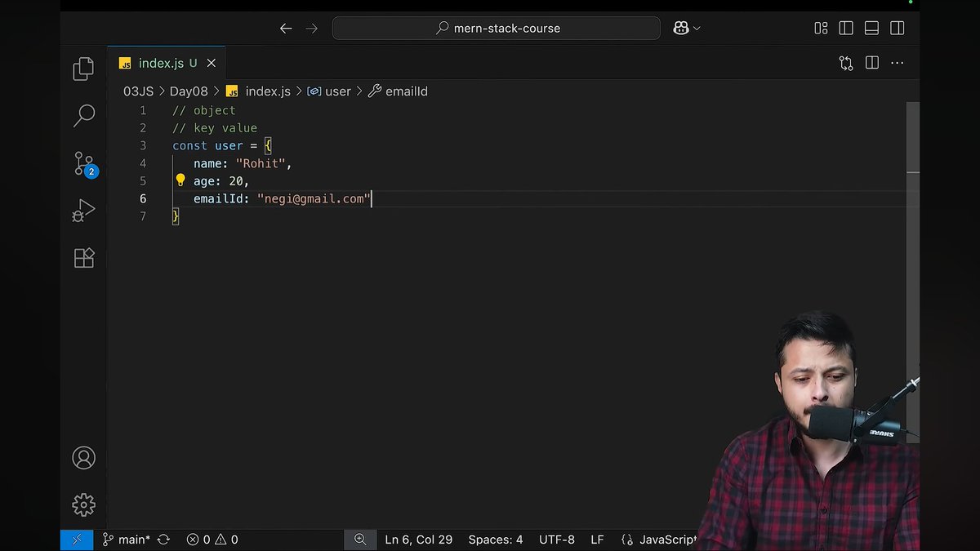Open the Extensions view

(84, 258)
